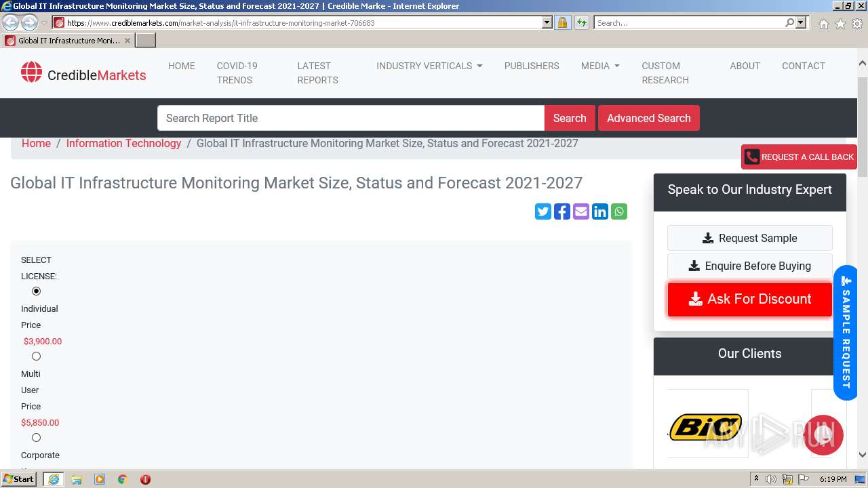Expand the Industry Verticals dropdown
The image size is (868, 488).
point(429,66)
